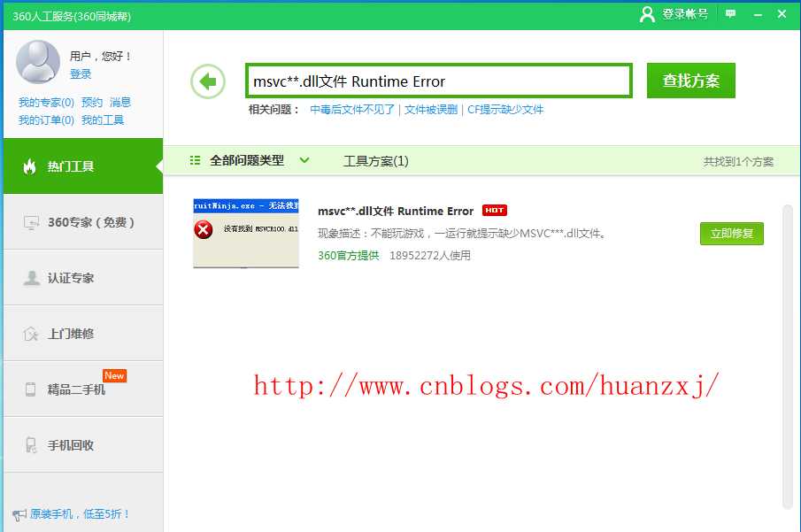Click the 登录帐号 link in title bar
The height and width of the screenshot is (532, 801).
point(685,14)
